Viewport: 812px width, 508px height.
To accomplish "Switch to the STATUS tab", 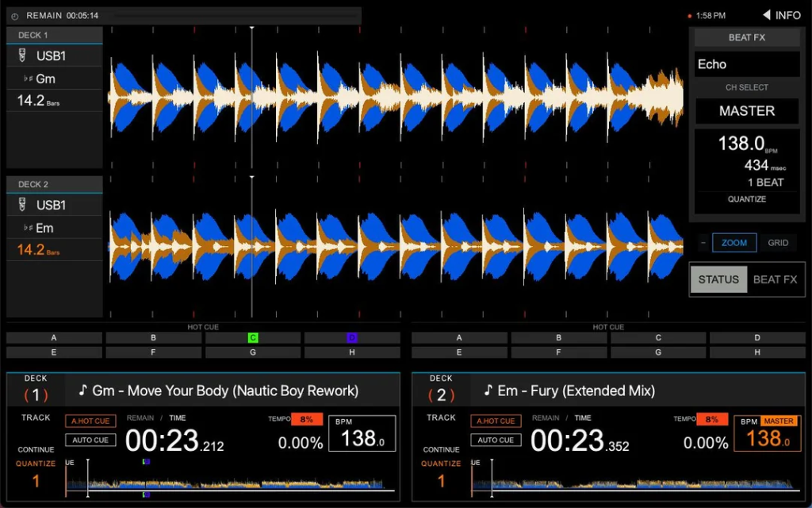I will [x=718, y=280].
